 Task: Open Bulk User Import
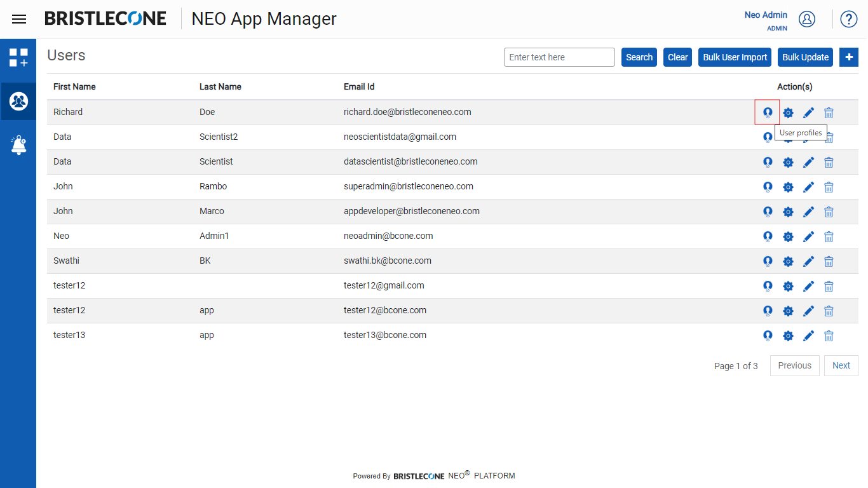pyautogui.click(x=735, y=57)
